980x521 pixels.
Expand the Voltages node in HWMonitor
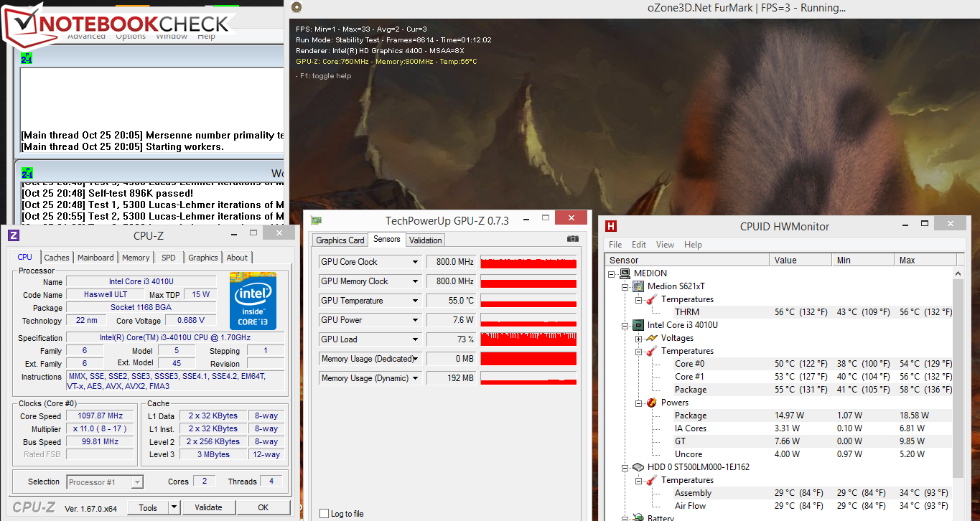coord(638,338)
